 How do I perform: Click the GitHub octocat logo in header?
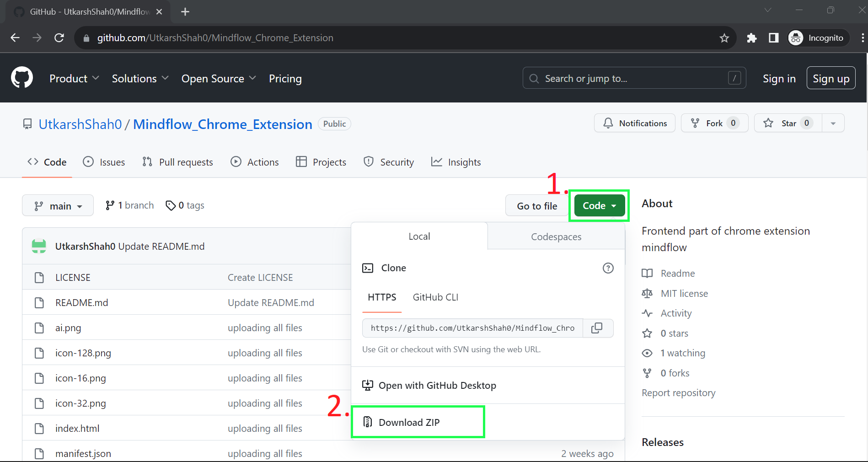click(x=21, y=77)
